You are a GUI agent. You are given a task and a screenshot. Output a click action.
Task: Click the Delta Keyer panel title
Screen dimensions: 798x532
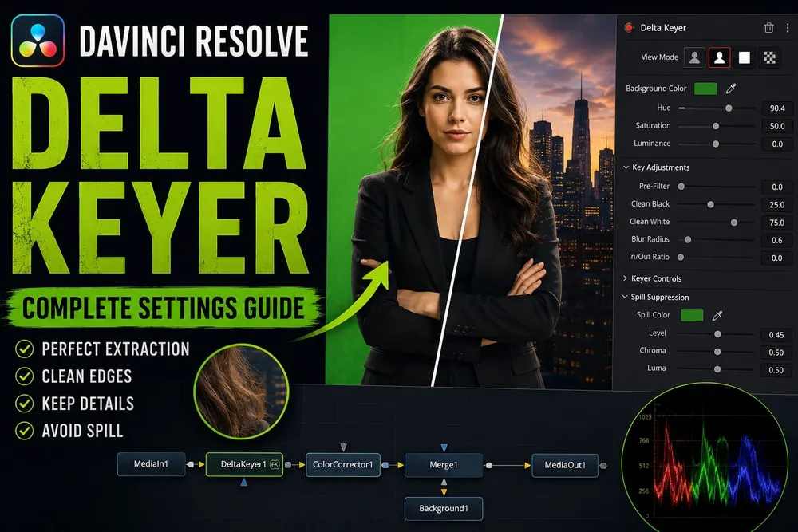click(663, 28)
